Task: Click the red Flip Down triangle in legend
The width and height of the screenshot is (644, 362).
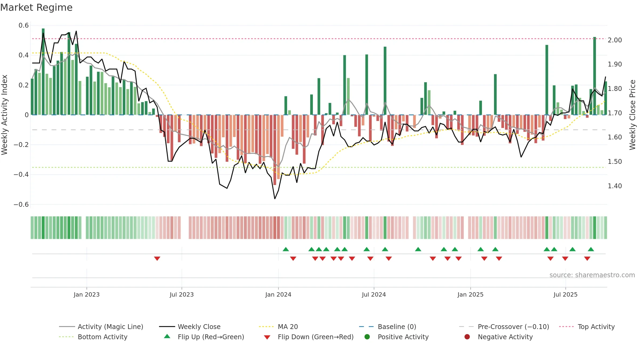Action: pyautogui.click(x=267, y=337)
